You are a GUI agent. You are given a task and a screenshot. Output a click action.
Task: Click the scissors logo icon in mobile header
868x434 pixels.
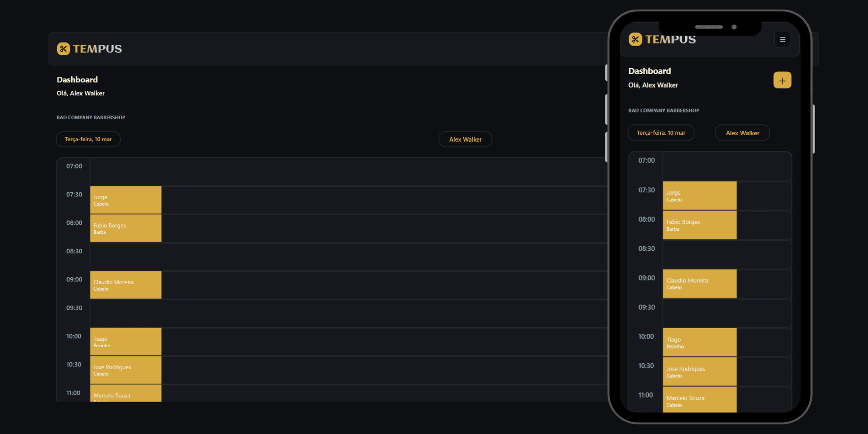pyautogui.click(x=635, y=39)
